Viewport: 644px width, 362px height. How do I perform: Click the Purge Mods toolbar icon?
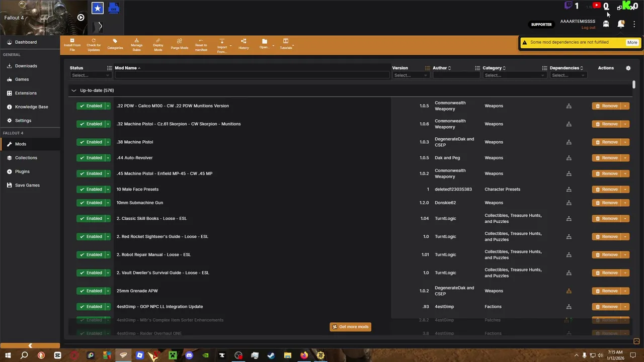[x=180, y=45]
